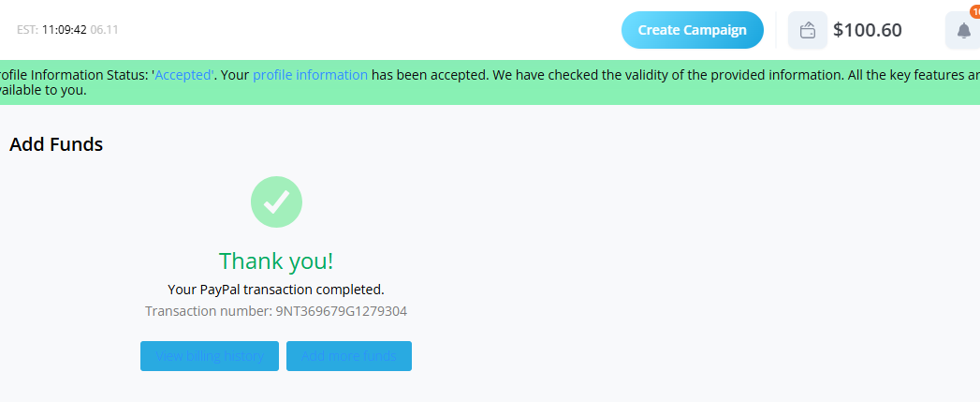Click the 06.11 date next to the clock
The height and width of the screenshot is (402, 980).
coord(104,30)
